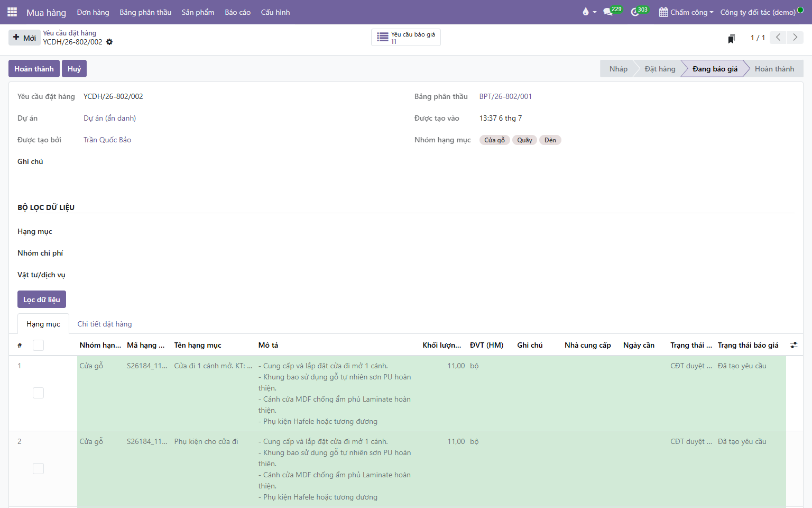Toggle the select-all checkbox in table header
Viewport: 812px width, 508px height.
38,345
